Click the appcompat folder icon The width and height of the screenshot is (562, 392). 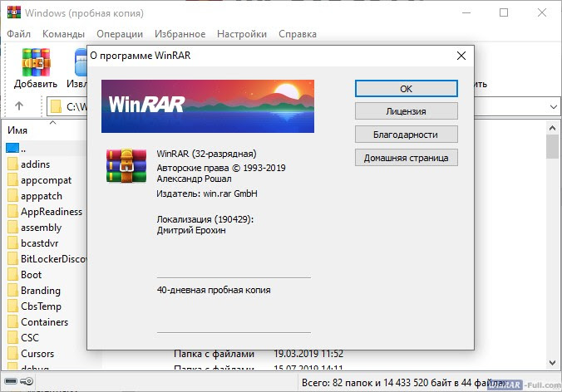click(13, 180)
